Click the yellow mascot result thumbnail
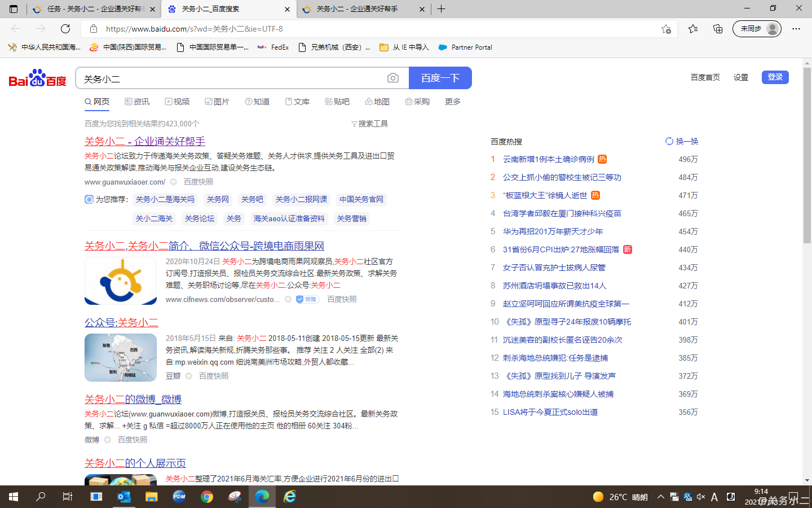Image resolution: width=812 pixels, height=508 pixels. coord(121,281)
